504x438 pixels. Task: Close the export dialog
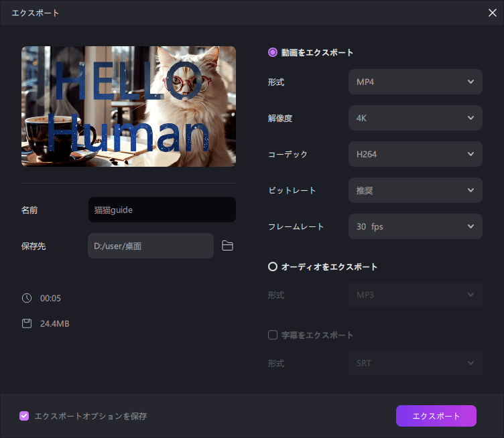[493, 13]
